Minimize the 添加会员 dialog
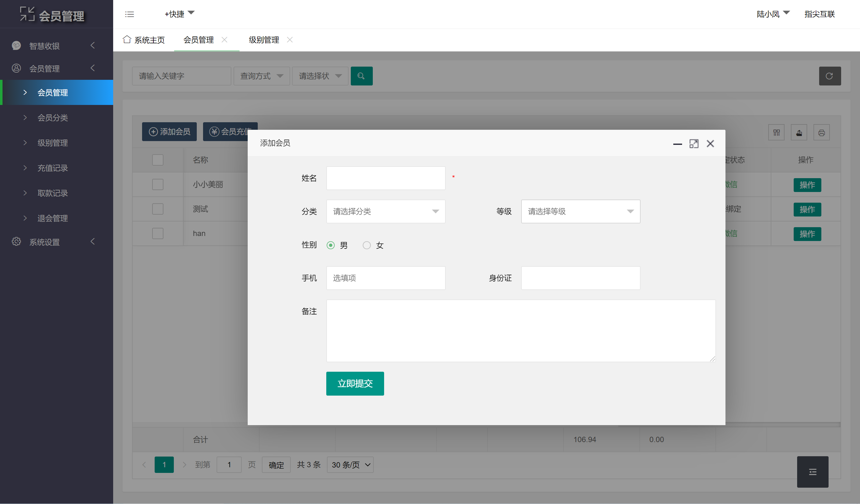This screenshot has height=504, width=860. coord(677,144)
